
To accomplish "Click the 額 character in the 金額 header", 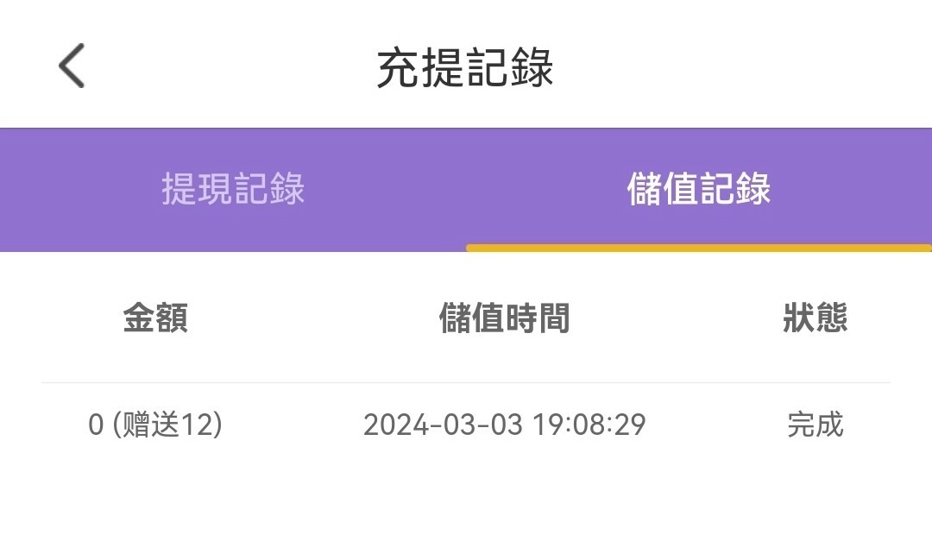I will (172, 318).
